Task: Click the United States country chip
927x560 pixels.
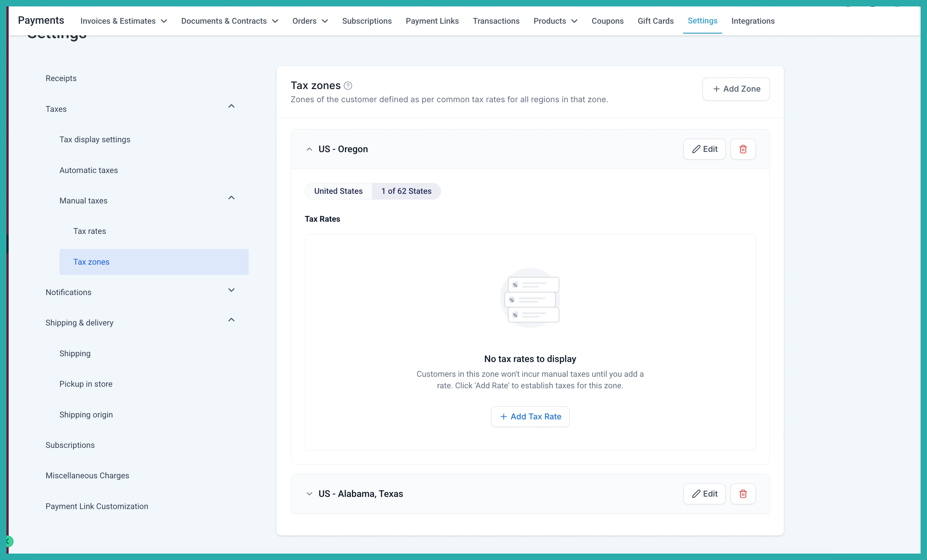Action: (x=338, y=191)
